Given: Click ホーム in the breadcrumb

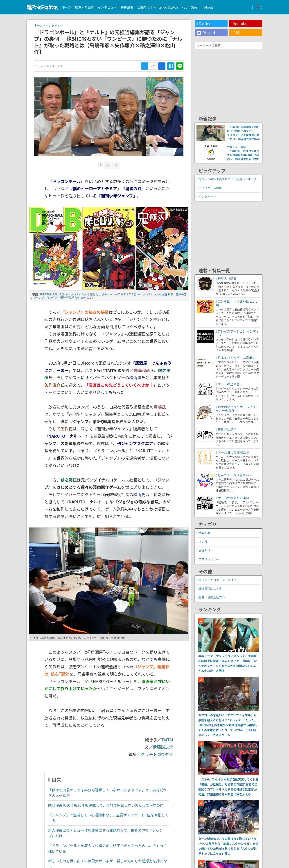Looking at the screenshot, I should pyautogui.click(x=38, y=26).
